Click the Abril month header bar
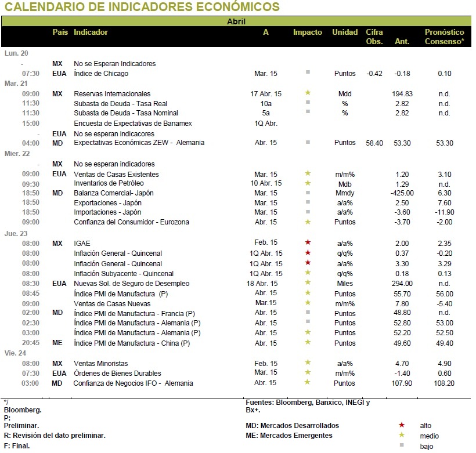 point(236,21)
